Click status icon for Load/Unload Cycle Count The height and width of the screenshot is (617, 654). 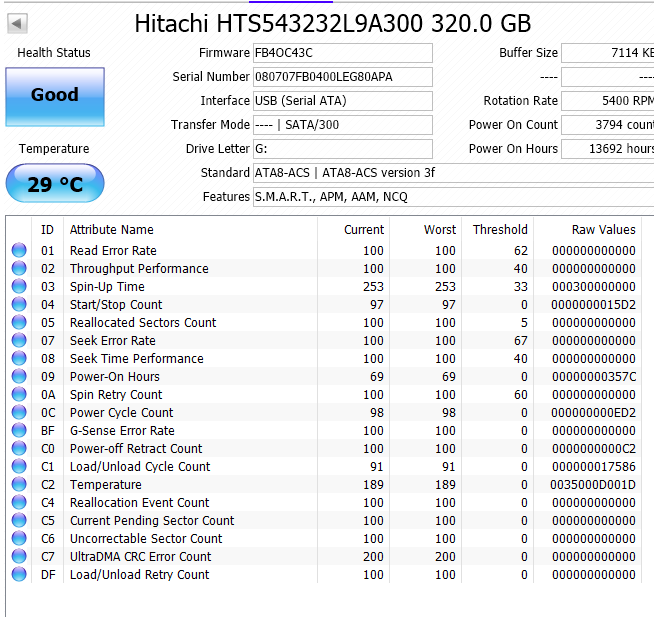coord(19,466)
